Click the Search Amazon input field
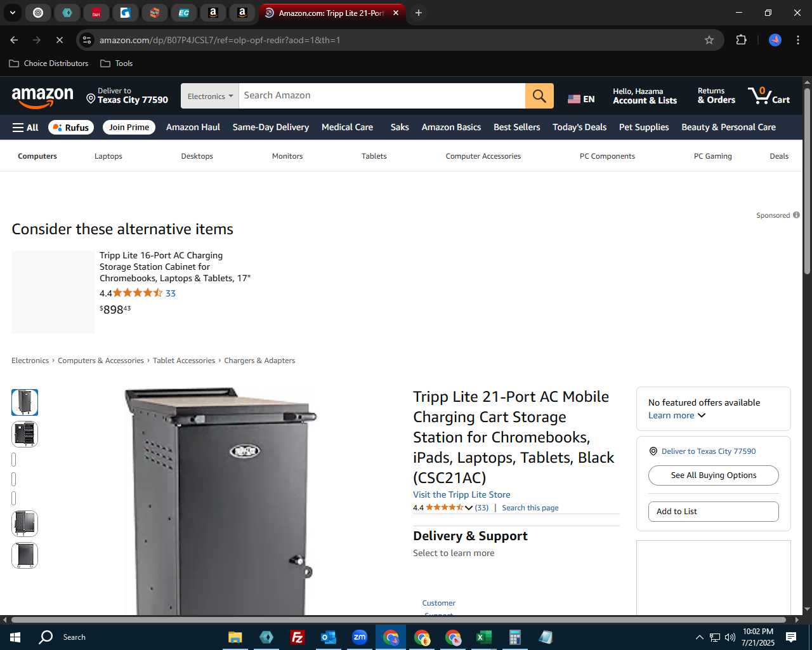The height and width of the screenshot is (650, 812). coord(382,96)
